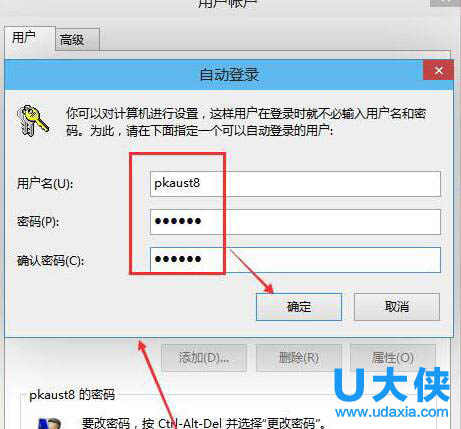
Task: Close the 自动登录 dialog with red X
Action: click(438, 70)
